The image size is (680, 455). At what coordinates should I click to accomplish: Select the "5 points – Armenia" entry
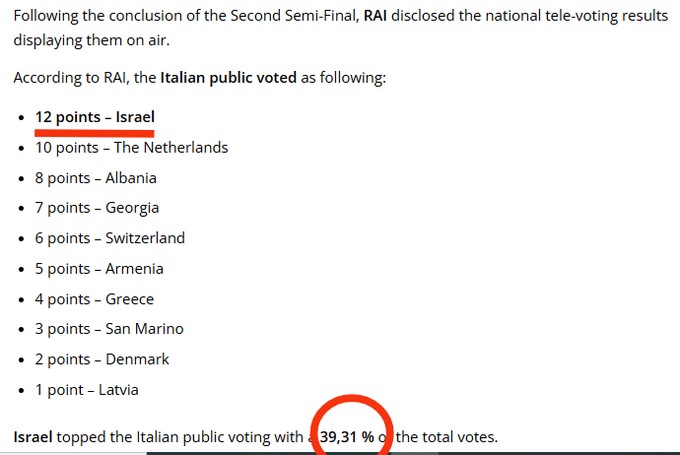(x=99, y=268)
